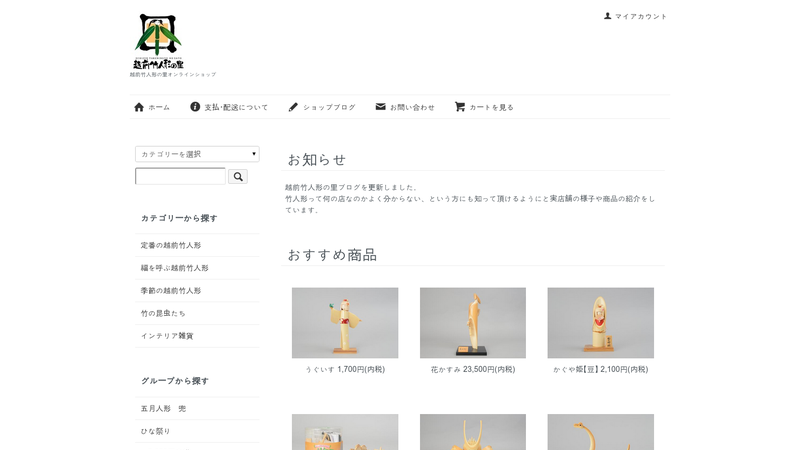Click the home icon in navigation
Viewport: 800px width, 450px height.
[139, 107]
